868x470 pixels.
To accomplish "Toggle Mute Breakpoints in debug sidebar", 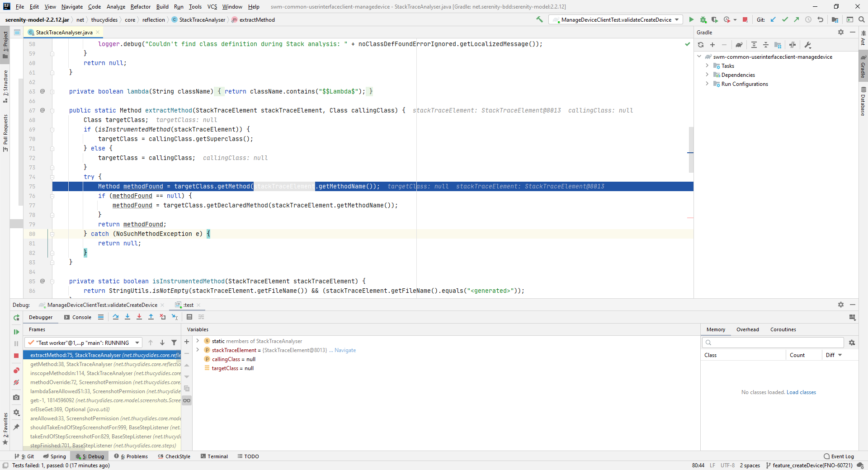I will [x=16, y=382].
